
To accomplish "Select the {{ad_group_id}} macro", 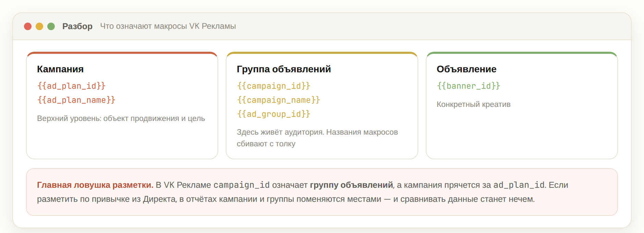I will point(274,114).
